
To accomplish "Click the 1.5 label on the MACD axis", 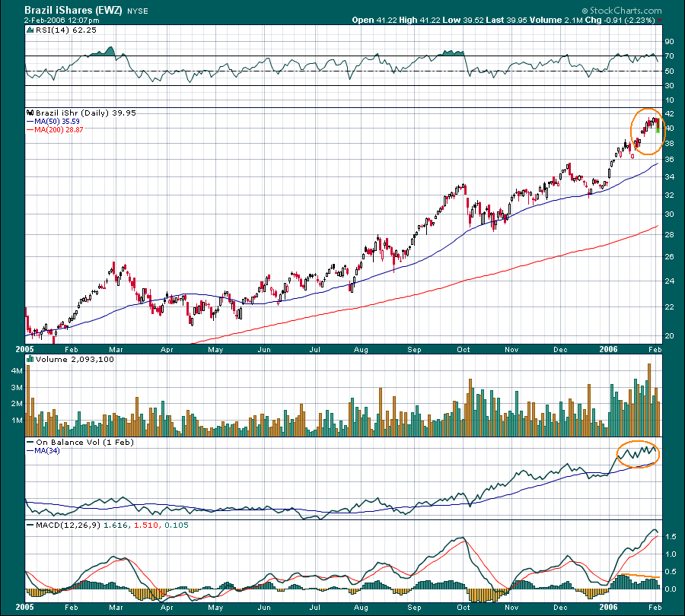I will 671,537.
